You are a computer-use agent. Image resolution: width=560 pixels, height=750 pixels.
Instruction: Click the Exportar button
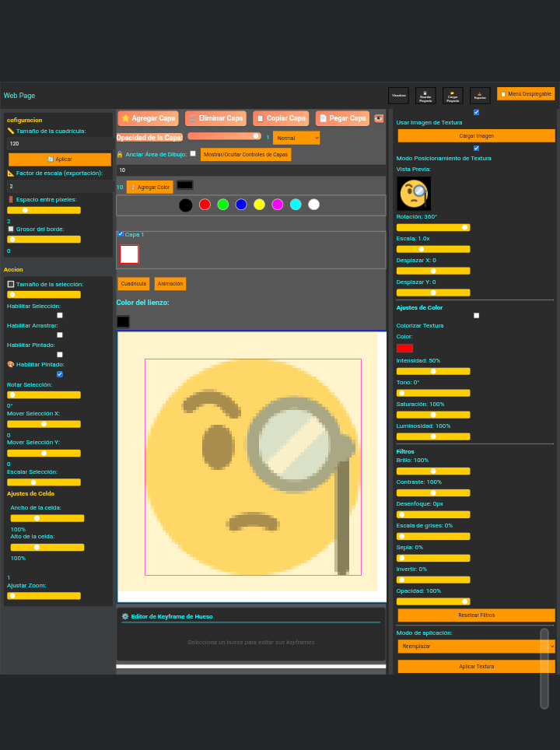pos(480,95)
